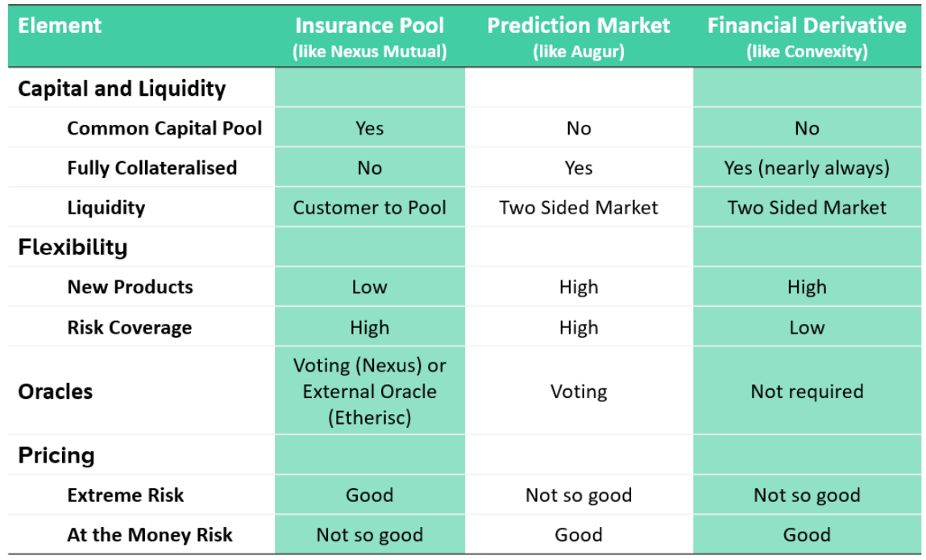Click the Capital and Liquidity section label
Image resolution: width=926 pixels, height=560 pixels.
coord(122,89)
